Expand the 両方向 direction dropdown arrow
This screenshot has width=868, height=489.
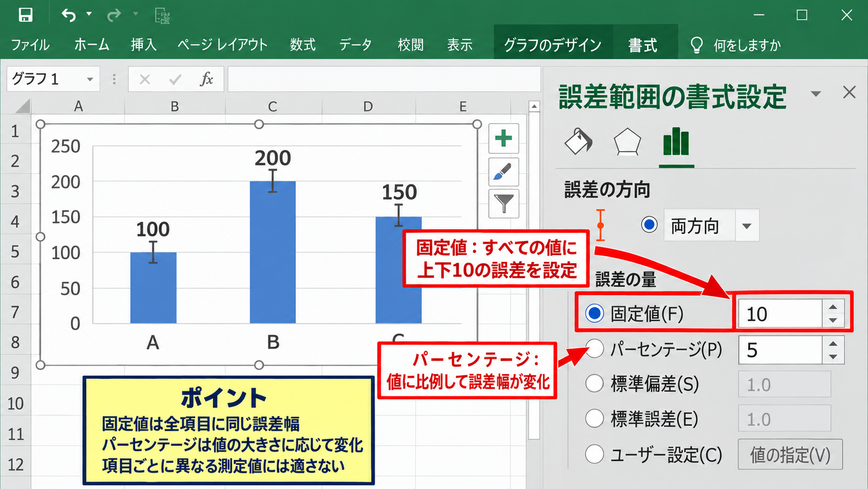click(747, 226)
